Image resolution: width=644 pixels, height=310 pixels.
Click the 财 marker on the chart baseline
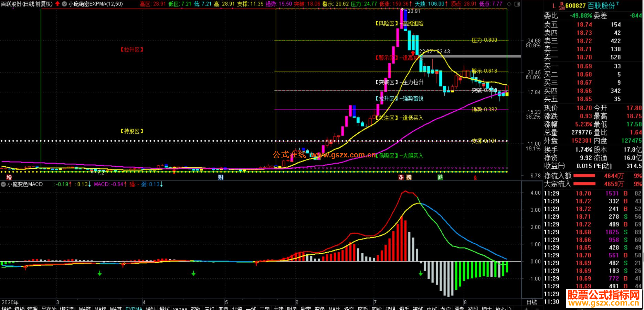pyautogui.click(x=221, y=177)
